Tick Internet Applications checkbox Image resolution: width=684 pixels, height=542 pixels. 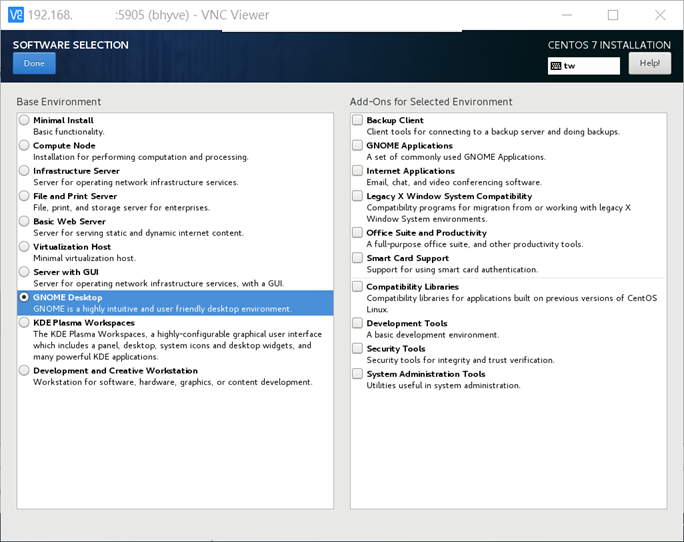357,170
